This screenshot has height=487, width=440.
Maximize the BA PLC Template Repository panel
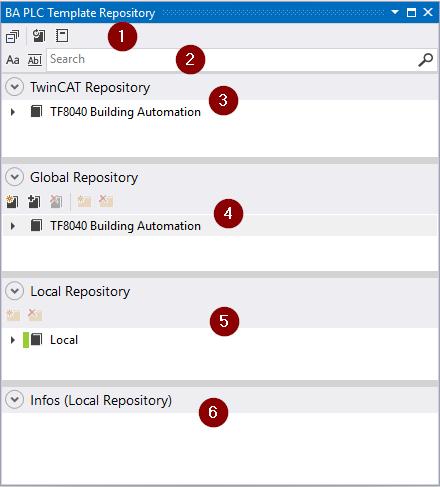411,12
